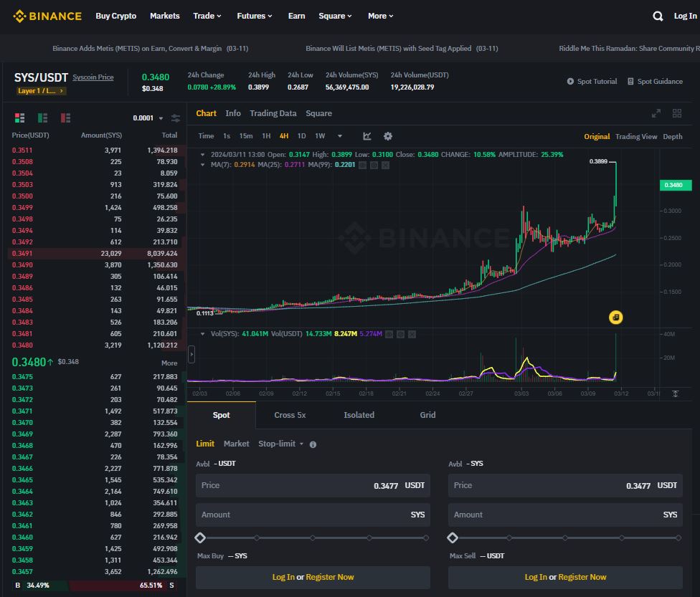
Task: Select the 1W chart interval
Action: click(320, 136)
